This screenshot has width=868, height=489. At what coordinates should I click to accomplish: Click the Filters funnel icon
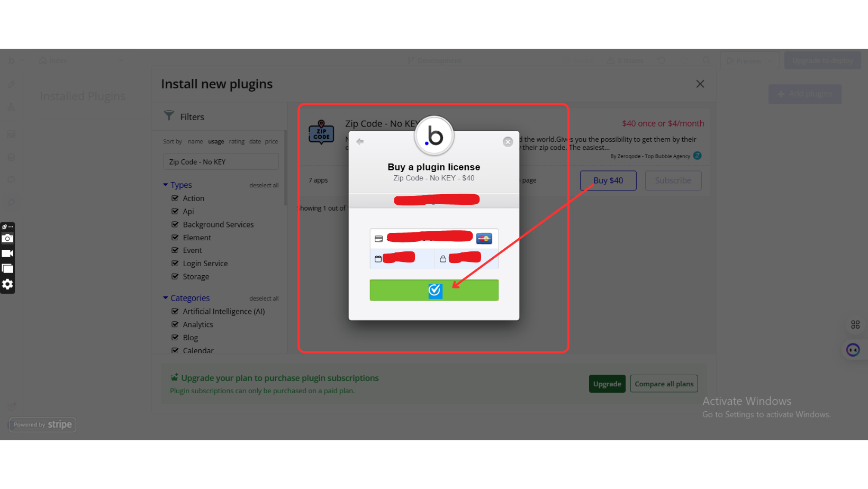(x=169, y=115)
